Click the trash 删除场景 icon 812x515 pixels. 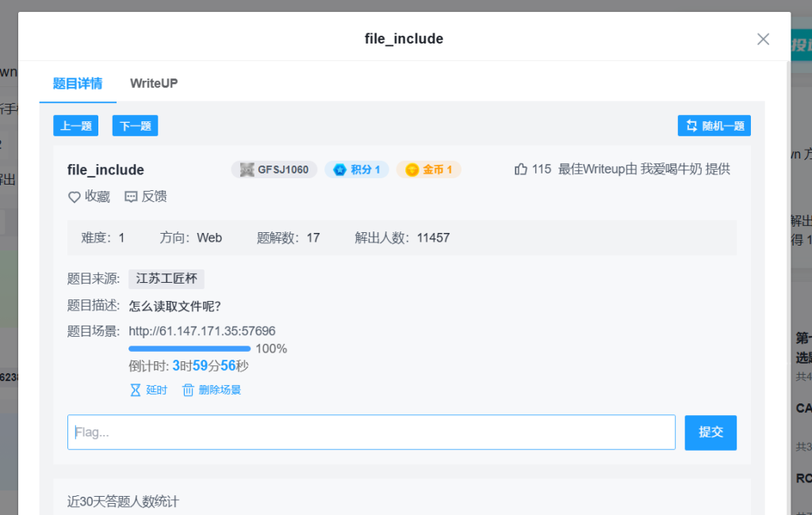pyautogui.click(x=188, y=390)
